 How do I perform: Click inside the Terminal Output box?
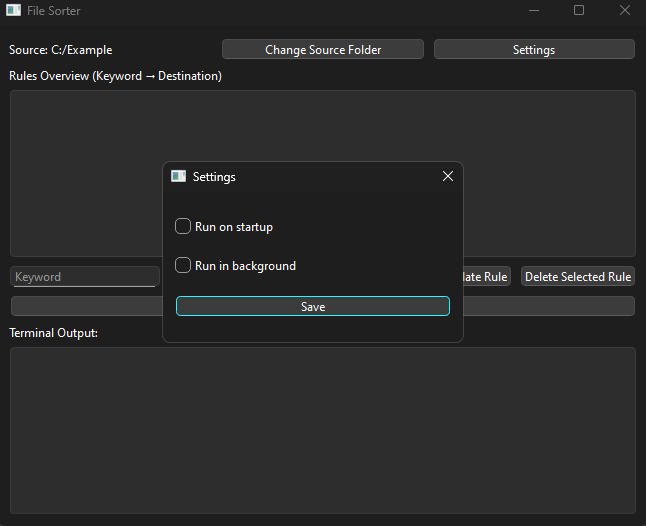tap(323, 430)
